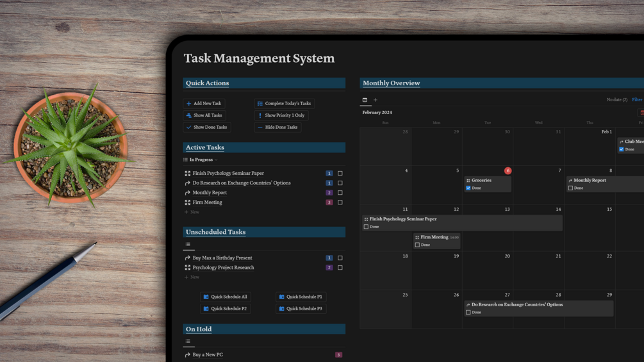Click priority 2 tag on Monthly Report row

pyautogui.click(x=329, y=192)
